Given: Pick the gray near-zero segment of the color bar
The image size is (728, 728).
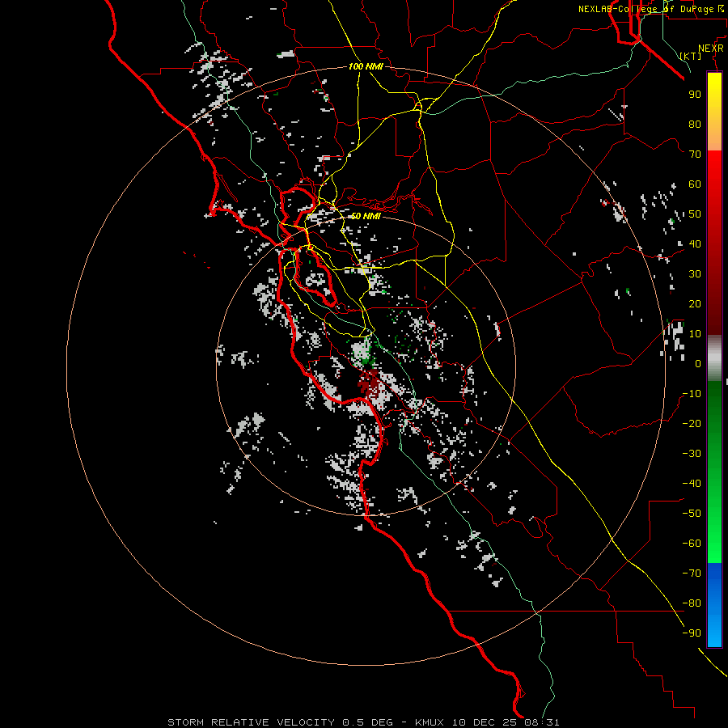Looking at the screenshot, I should tap(714, 358).
